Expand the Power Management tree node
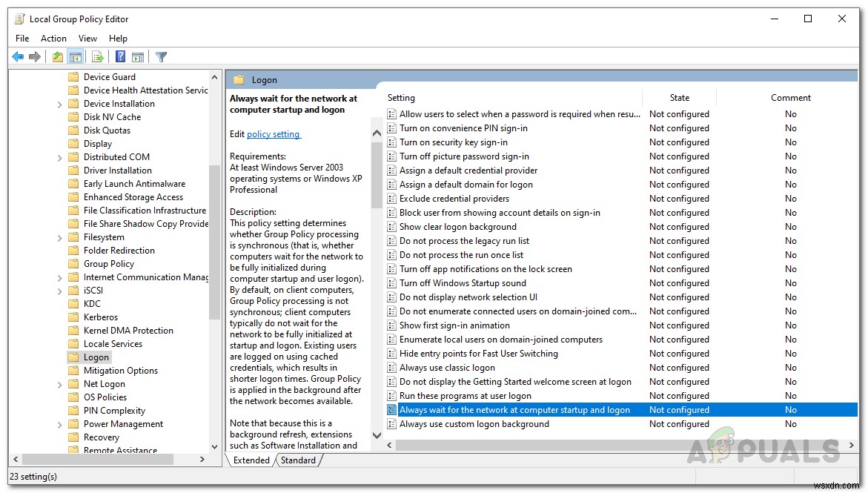Image resolution: width=868 pixels, height=493 pixels. [60, 424]
